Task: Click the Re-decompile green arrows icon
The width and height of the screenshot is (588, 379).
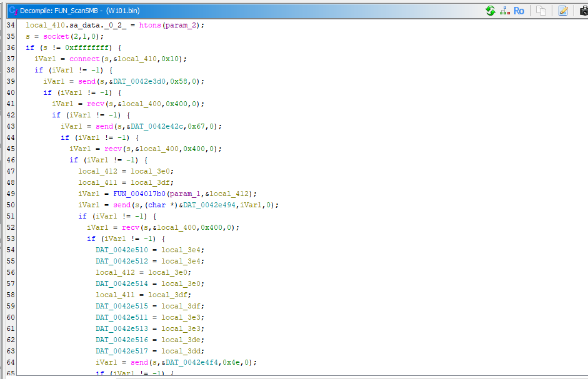Action: [491, 11]
